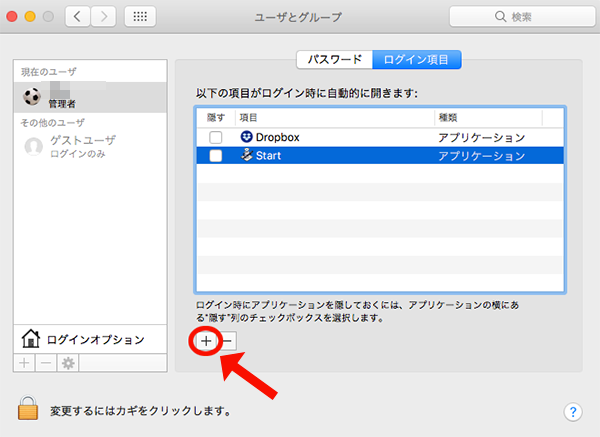
Task: Remove selected login item with minus
Action: (x=227, y=341)
